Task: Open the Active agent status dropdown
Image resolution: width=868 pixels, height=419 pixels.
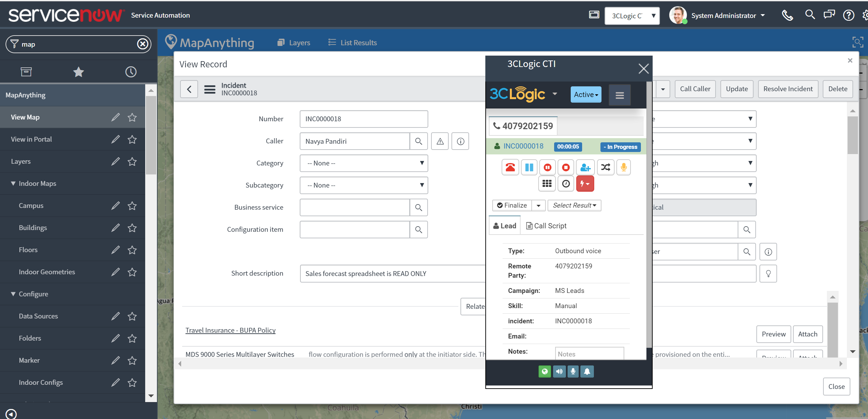Action: pyautogui.click(x=586, y=95)
